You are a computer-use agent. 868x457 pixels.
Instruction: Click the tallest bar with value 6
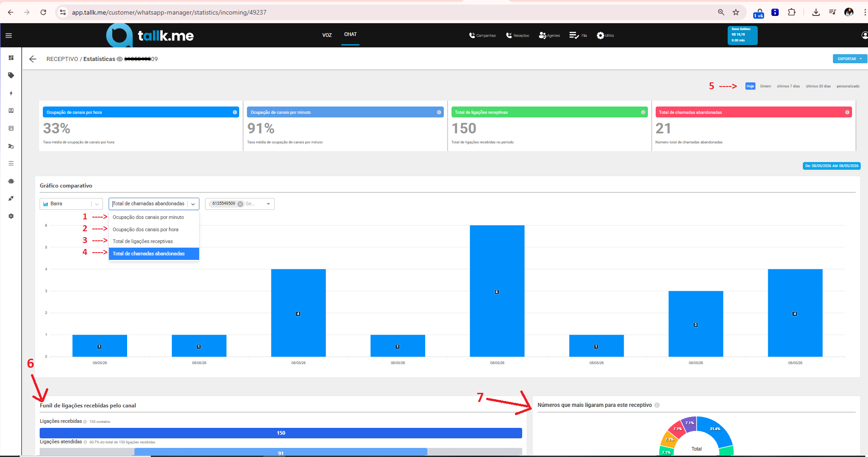(x=497, y=291)
